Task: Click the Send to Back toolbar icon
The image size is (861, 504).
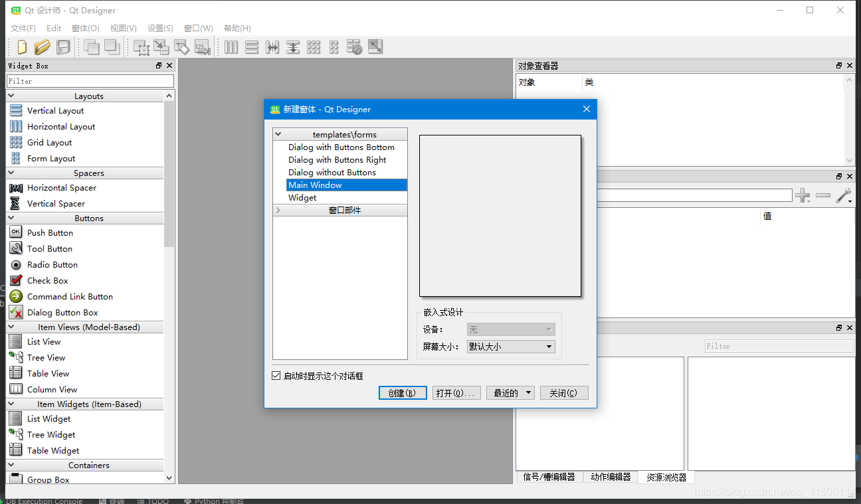Action: pos(91,47)
